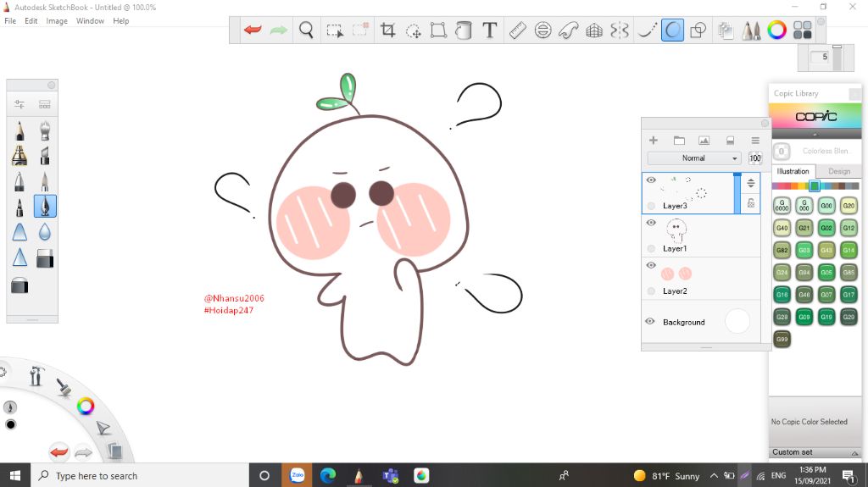
Task: Expand the Custom set section
Action: (815, 452)
